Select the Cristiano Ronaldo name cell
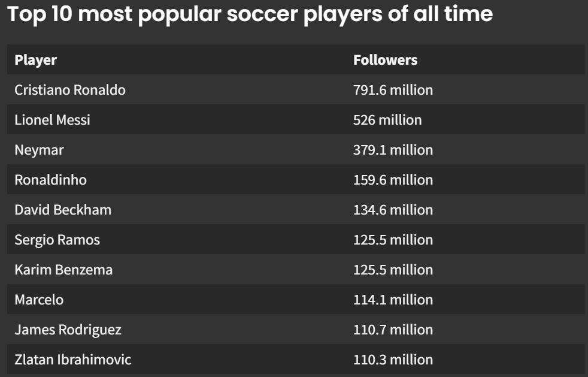The image size is (588, 377). [70, 90]
